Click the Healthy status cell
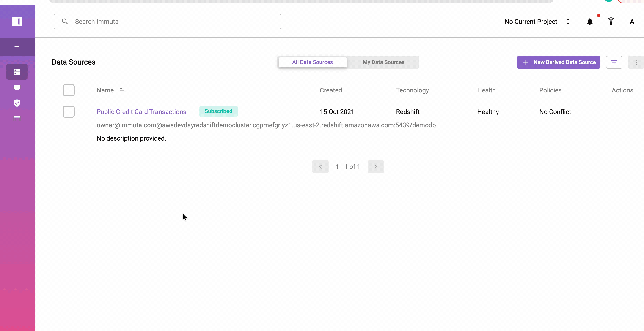Screen dimensions: 644x331 [x=488, y=112]
